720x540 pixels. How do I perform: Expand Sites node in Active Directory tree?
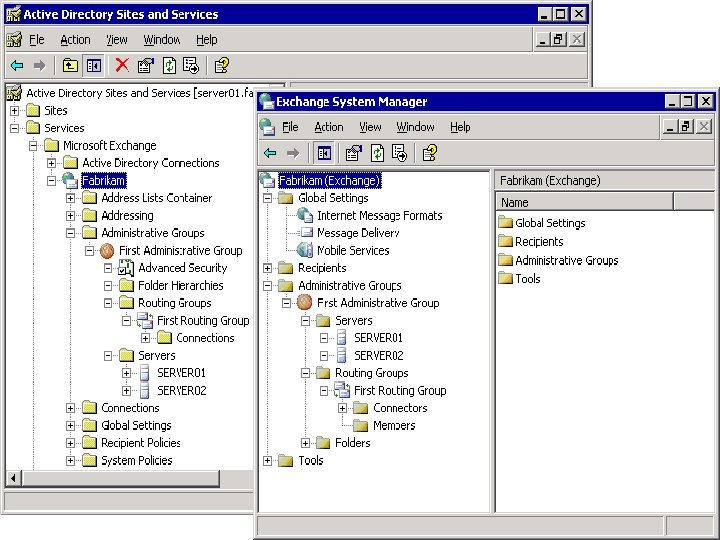coord(15,111)
